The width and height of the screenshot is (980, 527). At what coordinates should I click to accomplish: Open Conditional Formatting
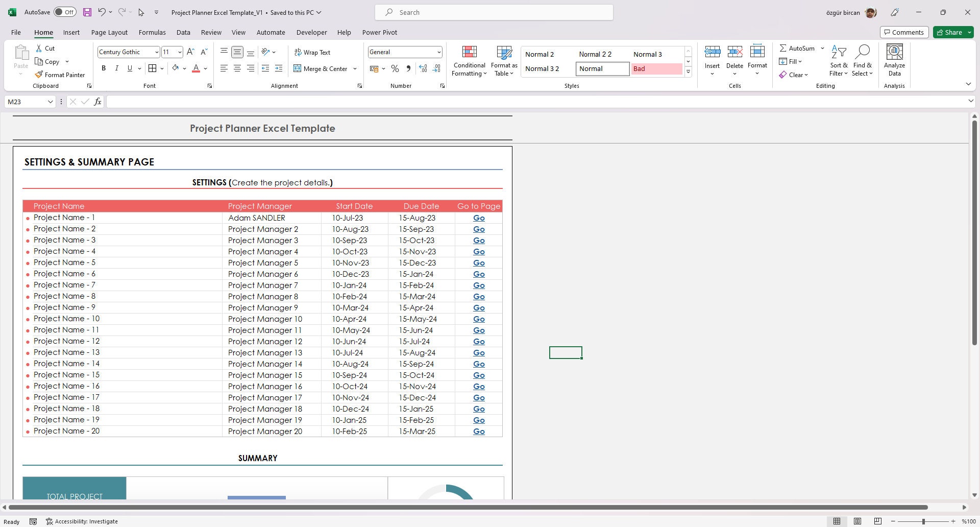point(469,60)
